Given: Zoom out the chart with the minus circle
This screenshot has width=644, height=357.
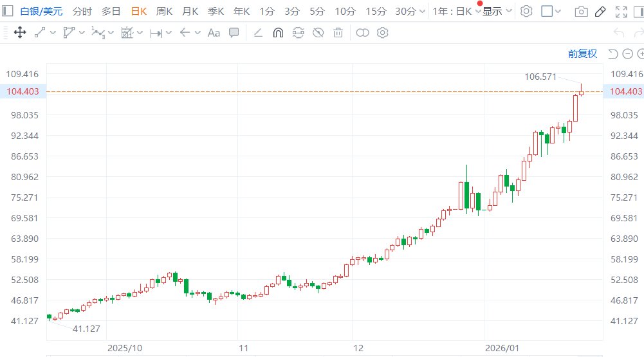Looking at the screenshot, I should (x=627, y=54).
